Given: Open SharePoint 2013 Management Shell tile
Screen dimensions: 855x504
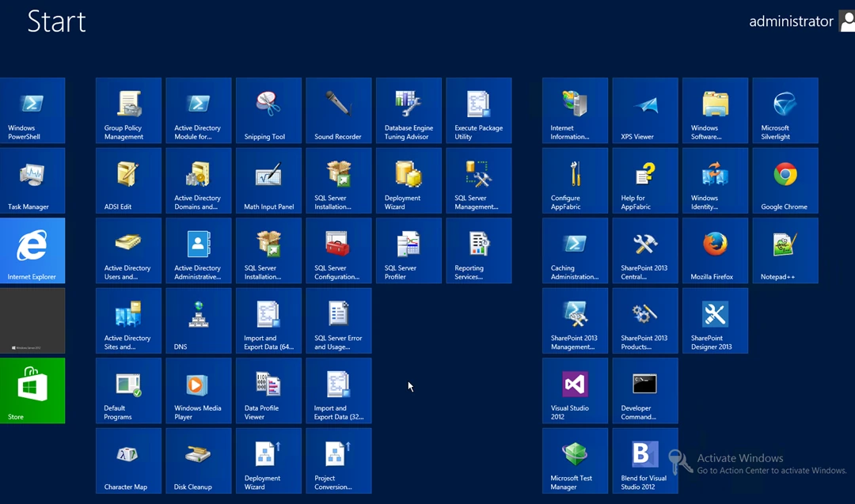Looking at the screenshot, I should pyautogui.click(x=576, y=320).
